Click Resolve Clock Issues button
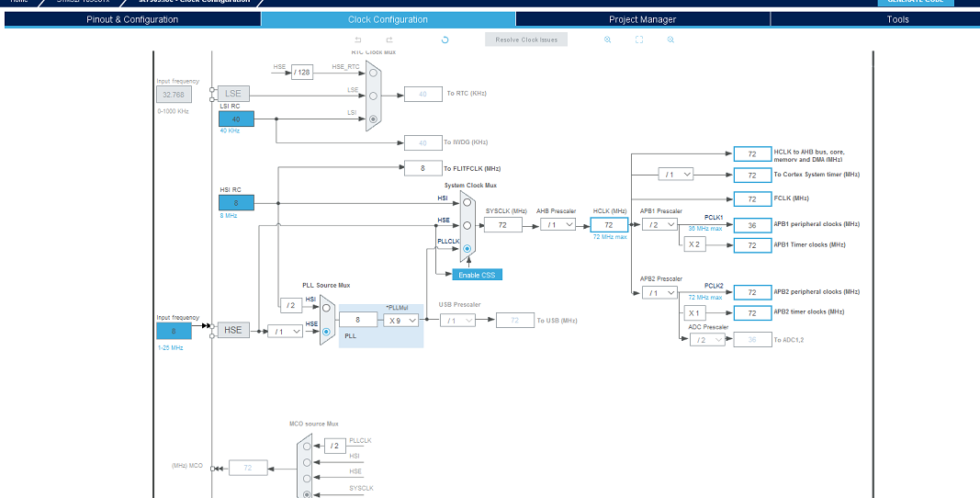 pos(526,40)
